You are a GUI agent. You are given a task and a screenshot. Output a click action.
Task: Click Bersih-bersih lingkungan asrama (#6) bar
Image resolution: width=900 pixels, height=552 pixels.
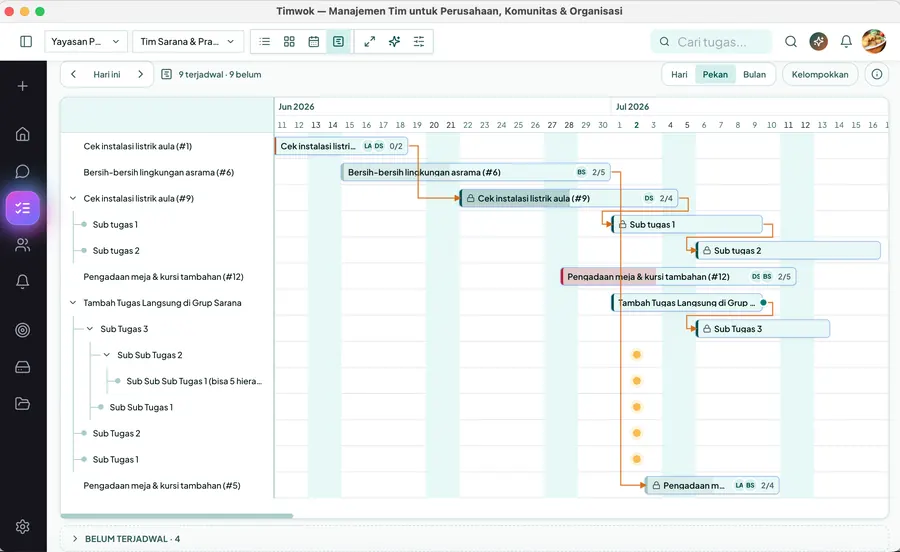[476, 172]
